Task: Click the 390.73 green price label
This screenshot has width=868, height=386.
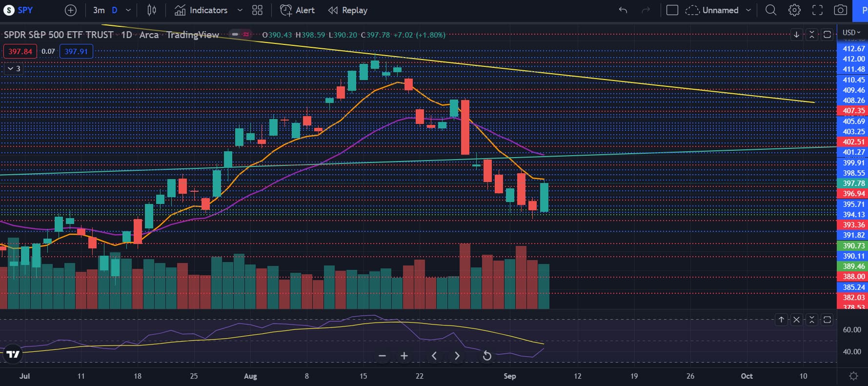Action: click(853, 246)
